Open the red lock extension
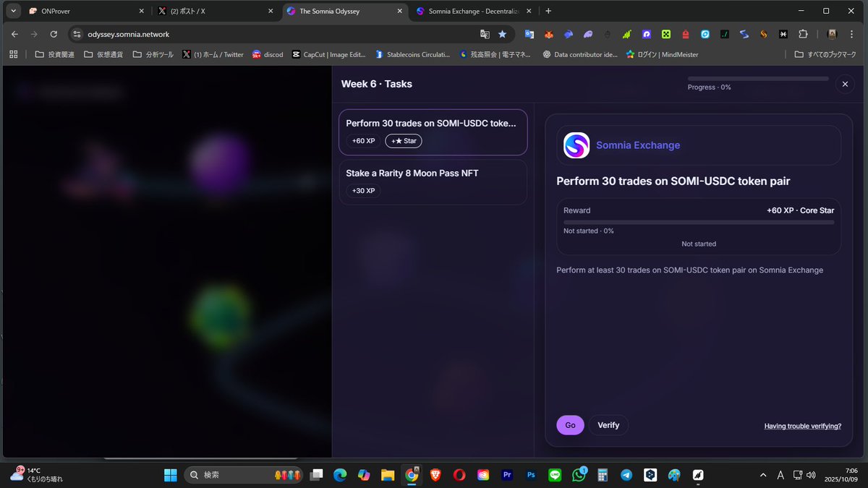This screenshot has width=868, height=488. point(686,34)
